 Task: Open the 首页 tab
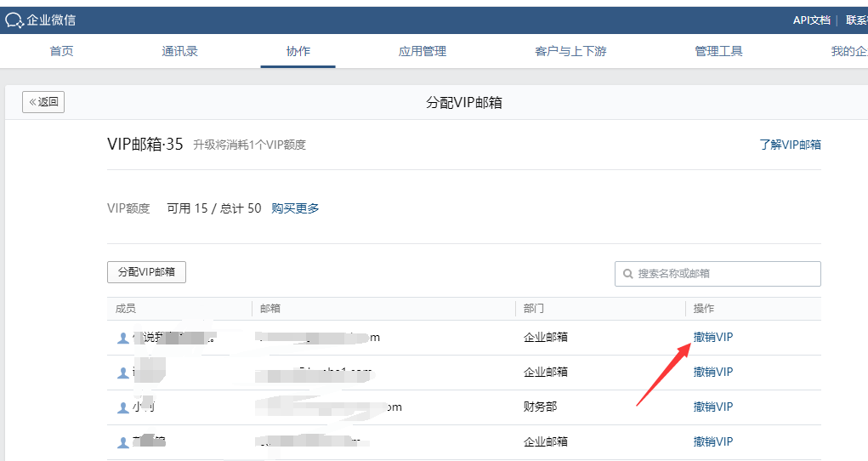[x=61, y=51]
